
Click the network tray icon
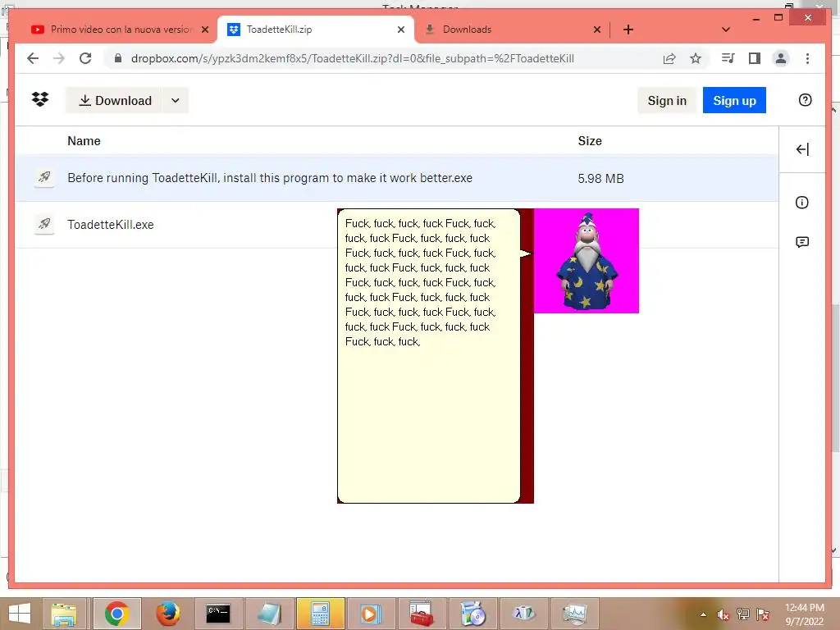pos(743,614)
